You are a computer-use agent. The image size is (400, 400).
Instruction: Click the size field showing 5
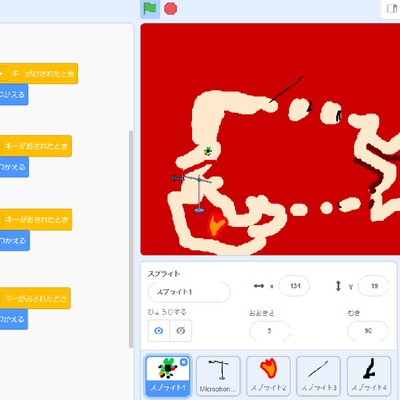point(269,331)
